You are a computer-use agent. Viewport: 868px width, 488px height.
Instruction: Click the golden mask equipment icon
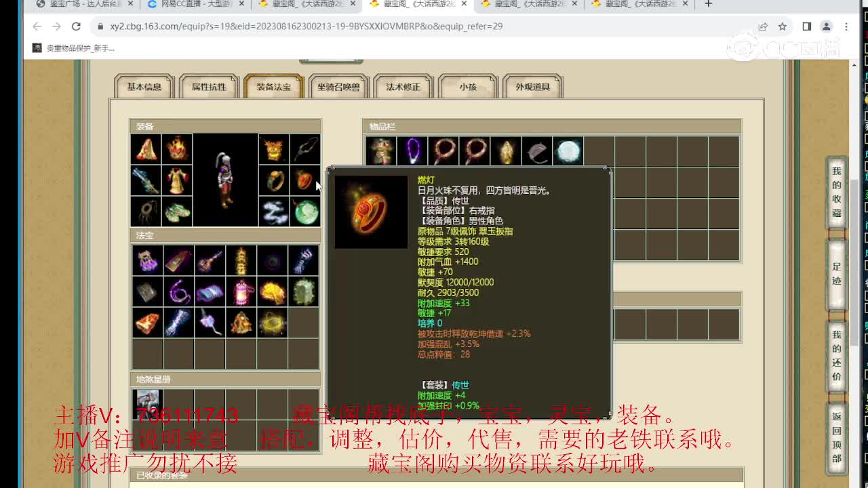coord(273,149)
